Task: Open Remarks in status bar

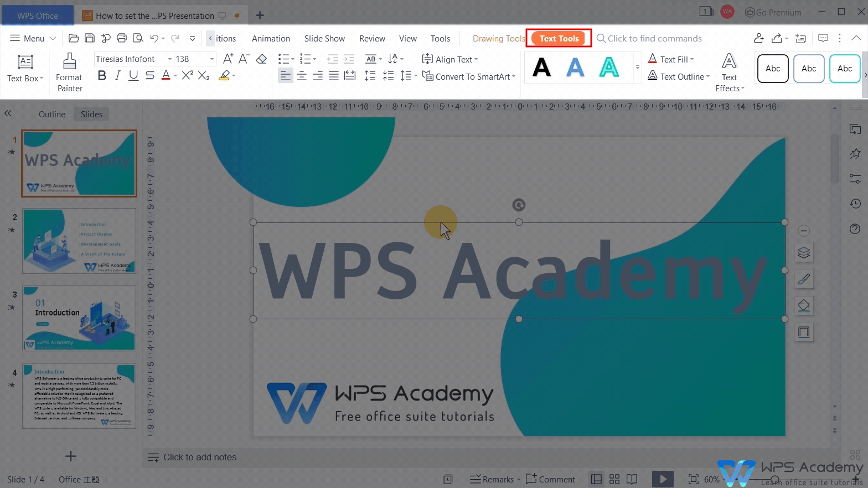Action: [x=495, y=479]
